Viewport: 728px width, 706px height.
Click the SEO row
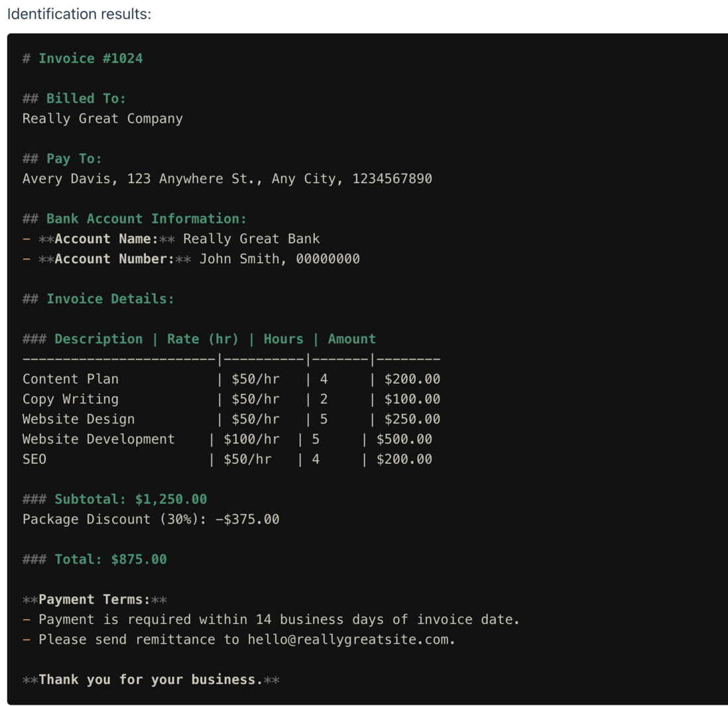[227, 459]
